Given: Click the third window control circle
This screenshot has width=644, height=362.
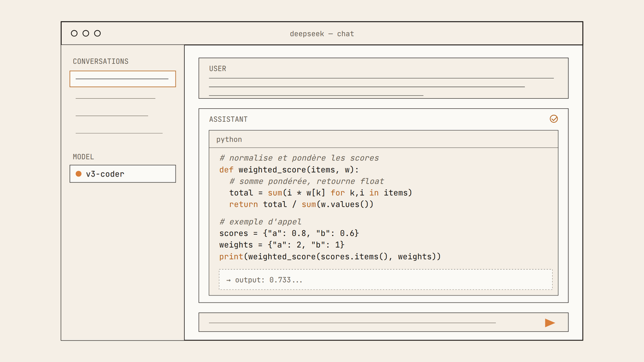Looking at the screenshot, I should (x=97, y=33).
